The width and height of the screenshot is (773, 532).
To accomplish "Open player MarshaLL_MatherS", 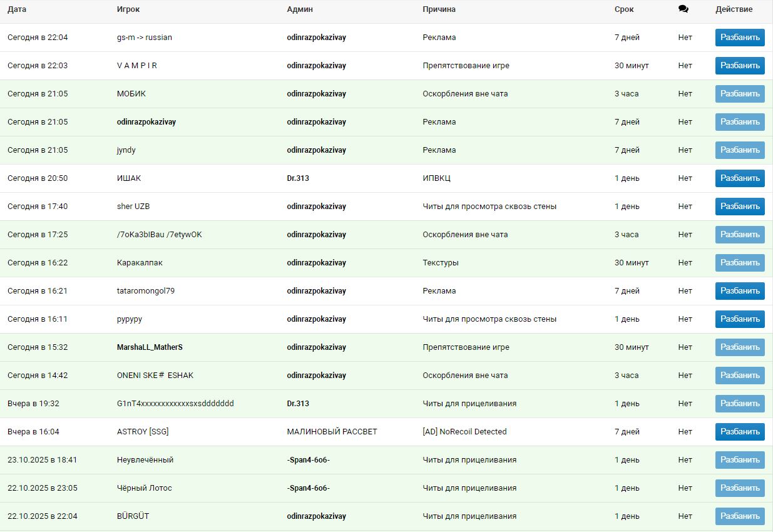I will (x=150, y=347).
